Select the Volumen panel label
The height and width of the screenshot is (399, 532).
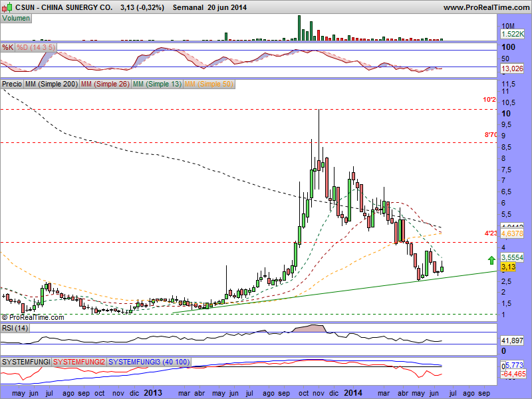(16, 18)
